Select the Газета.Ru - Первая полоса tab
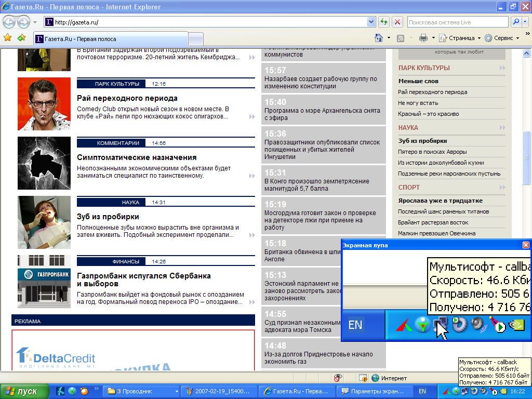532x399 pixels. 109,39
